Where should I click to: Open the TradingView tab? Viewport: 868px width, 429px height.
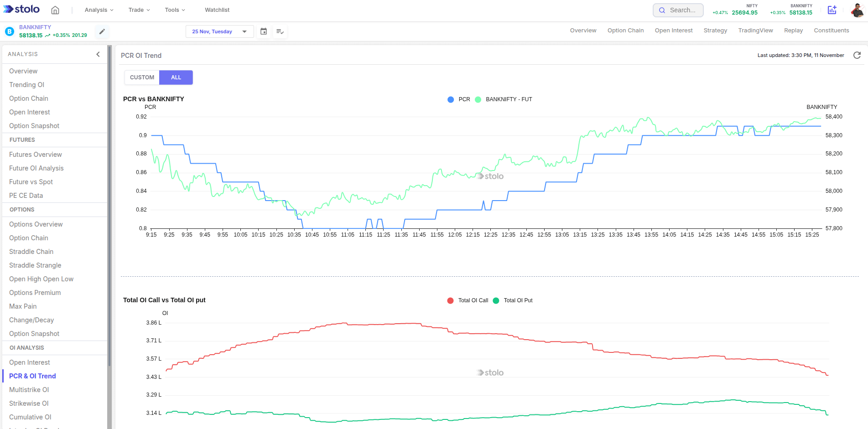(755, 30)
